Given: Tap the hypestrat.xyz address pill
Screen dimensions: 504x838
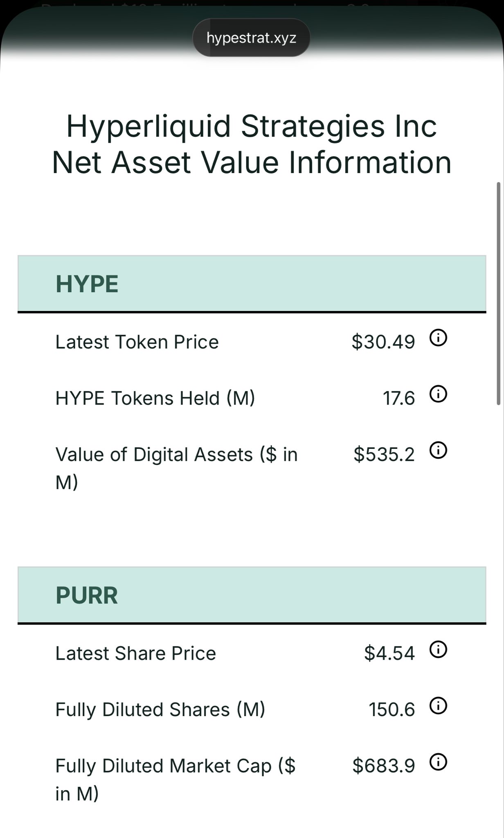Looking at the screenshot, I should pyautogui.click(x=251, y=38).
